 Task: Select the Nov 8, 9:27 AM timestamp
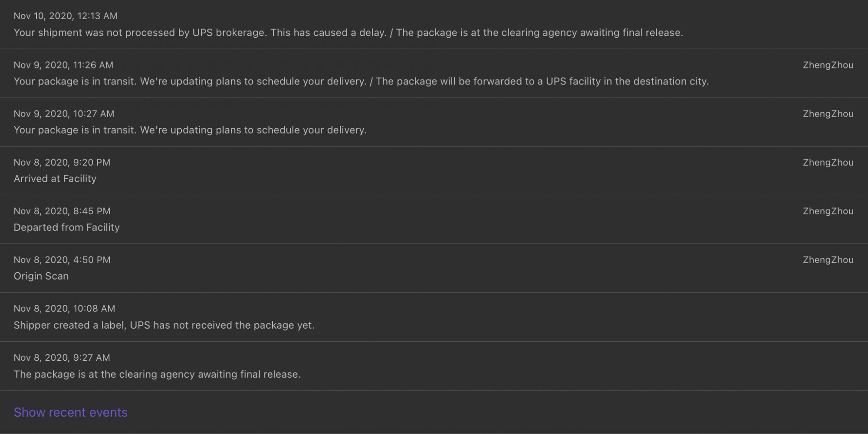(62, 358)
